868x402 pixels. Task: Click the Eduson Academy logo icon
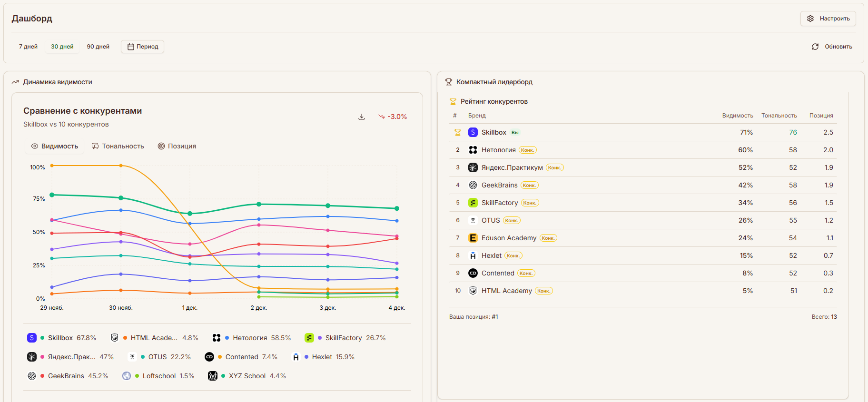[x=473, y=238]
